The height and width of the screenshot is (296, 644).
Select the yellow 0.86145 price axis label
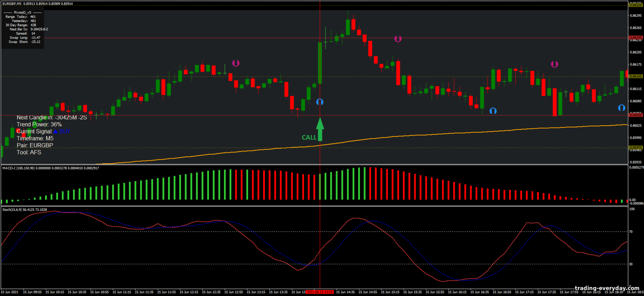635,76
